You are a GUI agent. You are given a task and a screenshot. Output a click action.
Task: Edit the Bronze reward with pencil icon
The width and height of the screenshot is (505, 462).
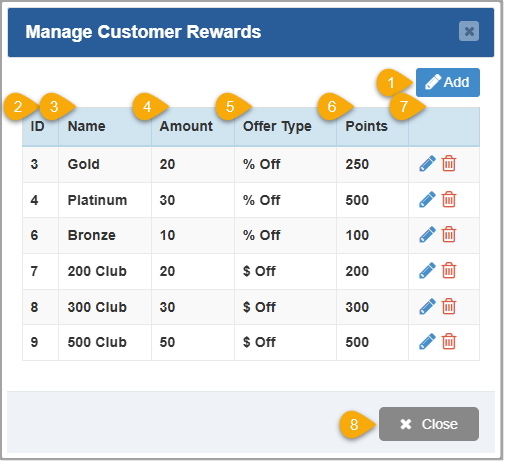427,235
